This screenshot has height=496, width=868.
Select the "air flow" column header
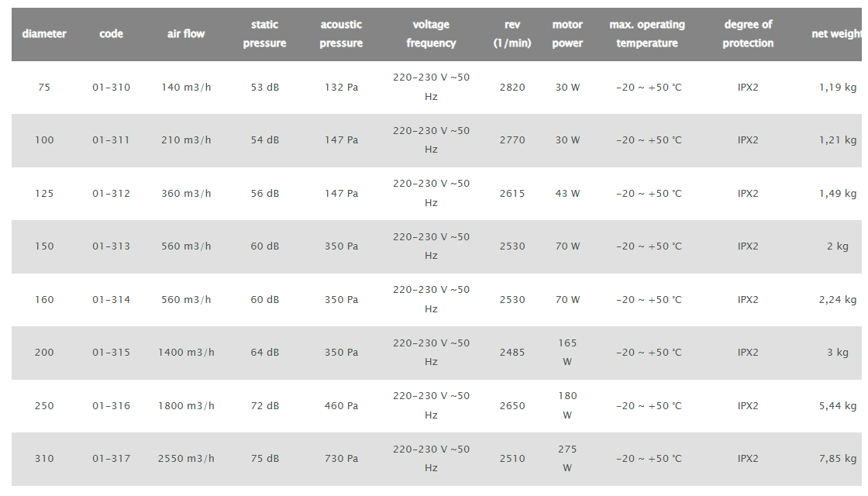tap(186, 34)
